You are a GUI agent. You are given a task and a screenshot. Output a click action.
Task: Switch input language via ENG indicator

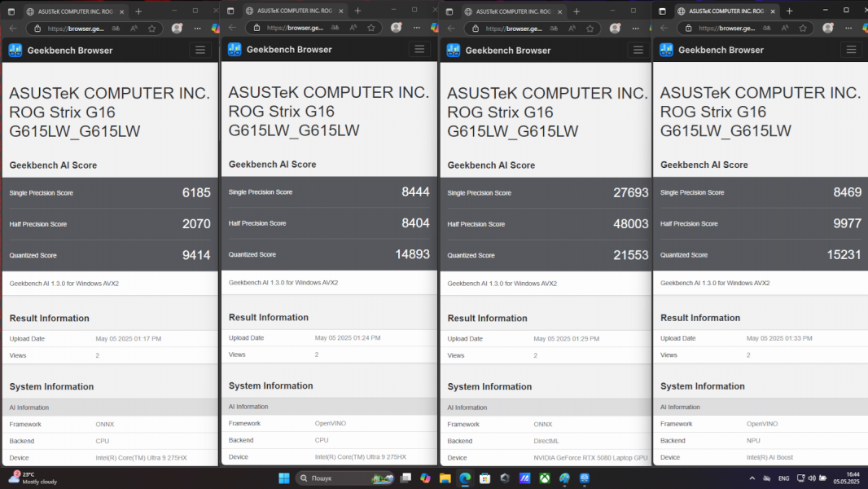[784, 478]
